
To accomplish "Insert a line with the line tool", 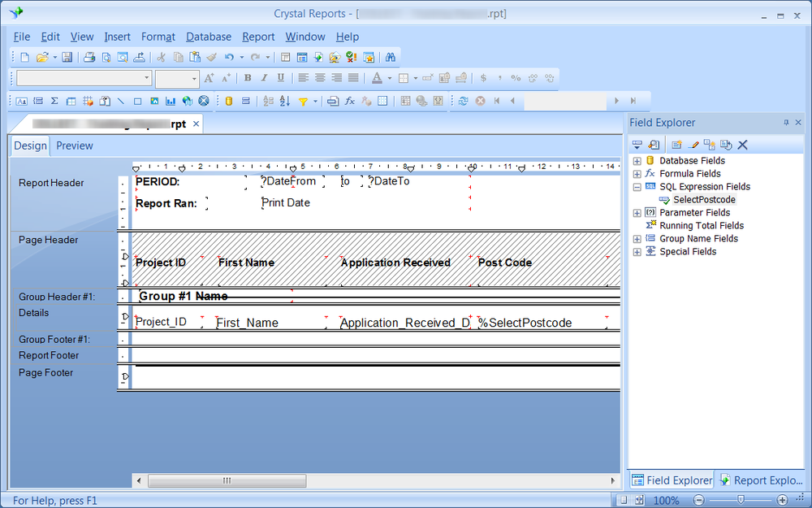I will click(x=121, y=101).
